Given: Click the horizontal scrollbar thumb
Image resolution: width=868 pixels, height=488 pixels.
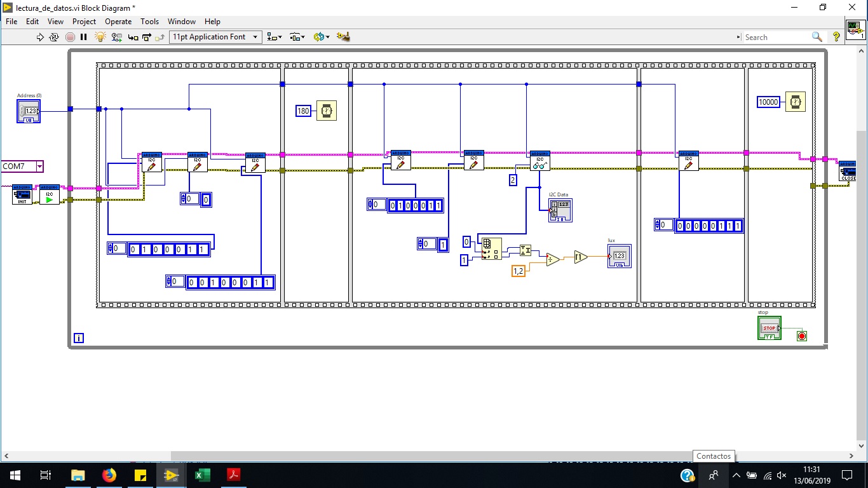Looking at the screenshot, I should pyautogui.click(x=432, y=456).
